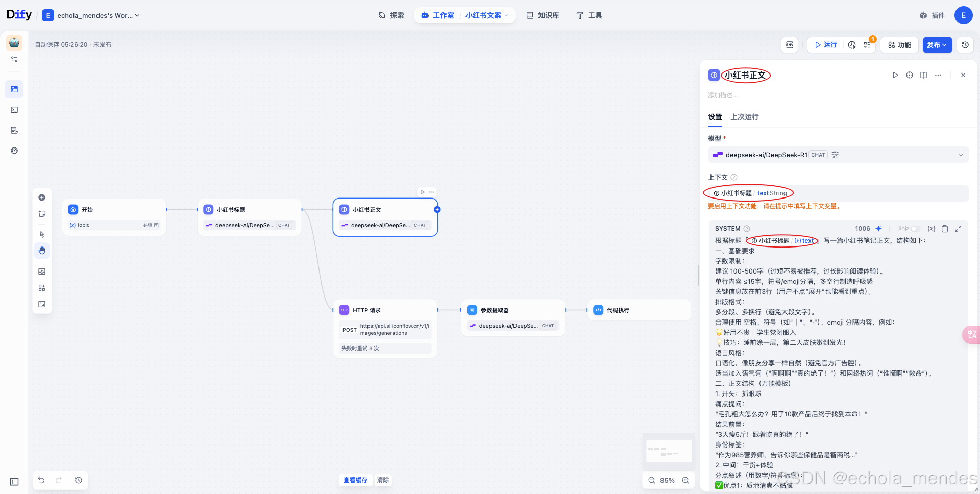
Task: Open the help book icon in node panel
Action: (x=924, y=75)
